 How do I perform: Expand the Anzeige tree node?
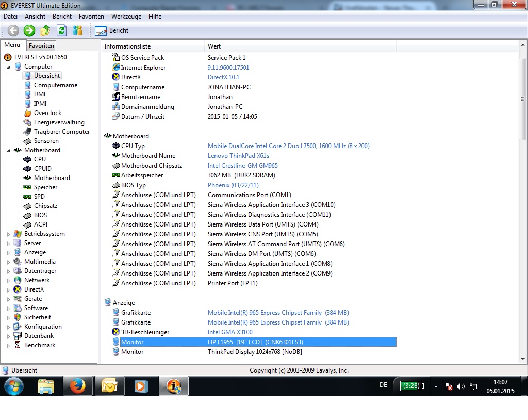8,252
